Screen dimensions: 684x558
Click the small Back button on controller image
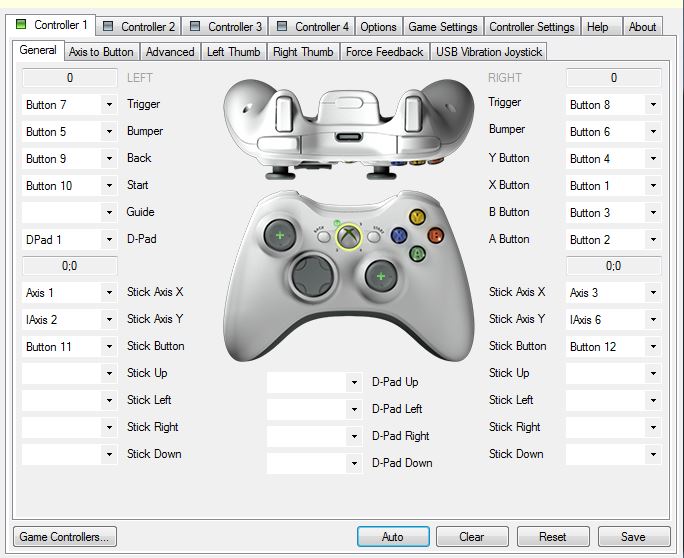323,236
